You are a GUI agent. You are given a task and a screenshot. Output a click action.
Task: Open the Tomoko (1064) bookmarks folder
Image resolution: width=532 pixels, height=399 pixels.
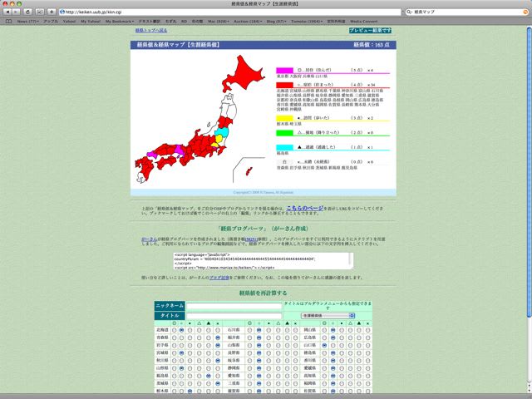click(307, 22)
